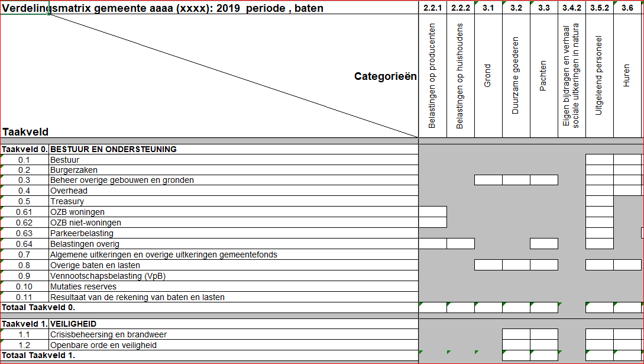
Task: Click Belastingen overig input under column 2.2.2
Action: pos(460,244)
